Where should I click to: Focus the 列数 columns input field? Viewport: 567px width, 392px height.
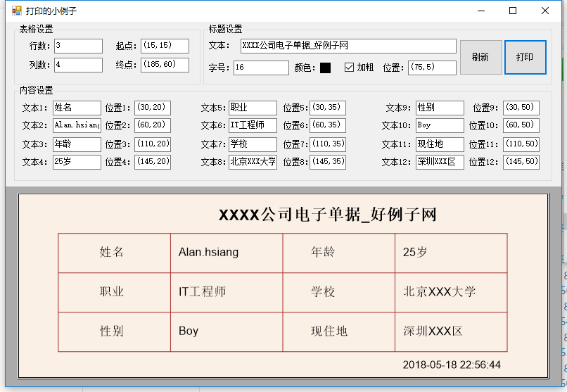coord(79,65)
